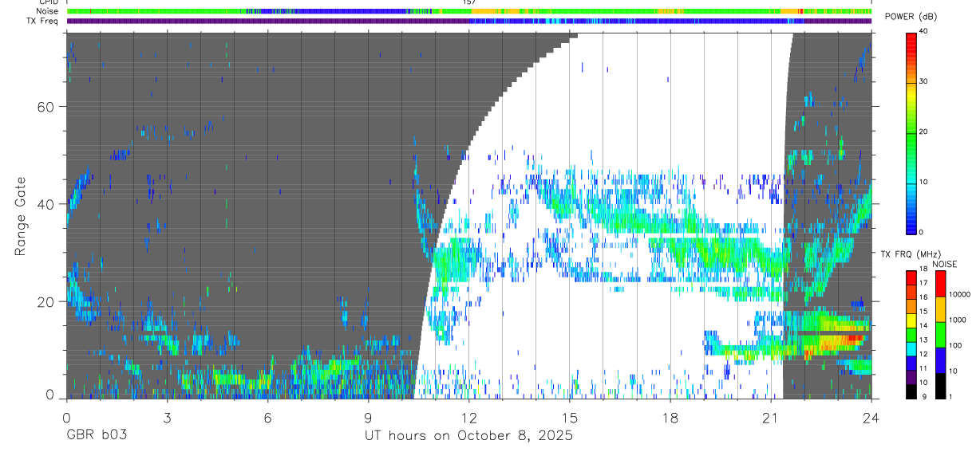The height and width of the screenshot is (452, 980).
Task: Click the '15' UT hour tick label
Action: pyautogui.click(x=570, y=417)
